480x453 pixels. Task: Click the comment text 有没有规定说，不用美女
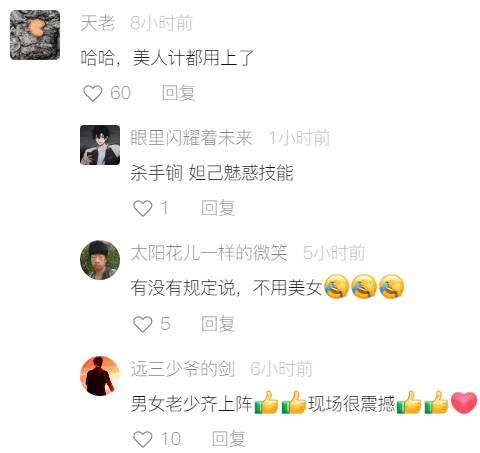(226, 288)
